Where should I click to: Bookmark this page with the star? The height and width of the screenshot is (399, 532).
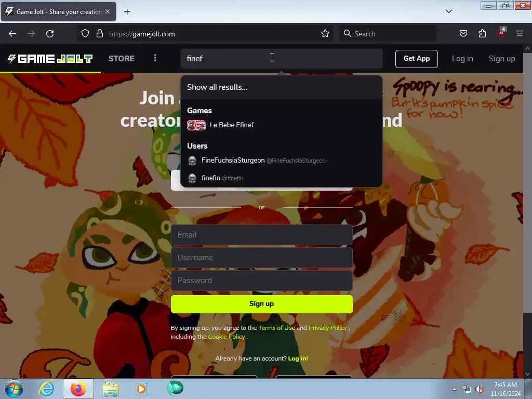[x=325, y=34]
